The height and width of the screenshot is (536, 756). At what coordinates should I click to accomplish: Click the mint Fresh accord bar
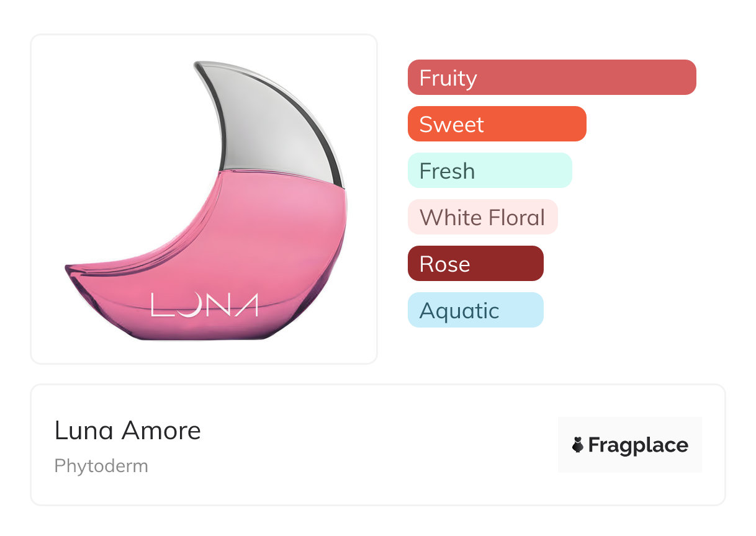(x=489, y=171)
